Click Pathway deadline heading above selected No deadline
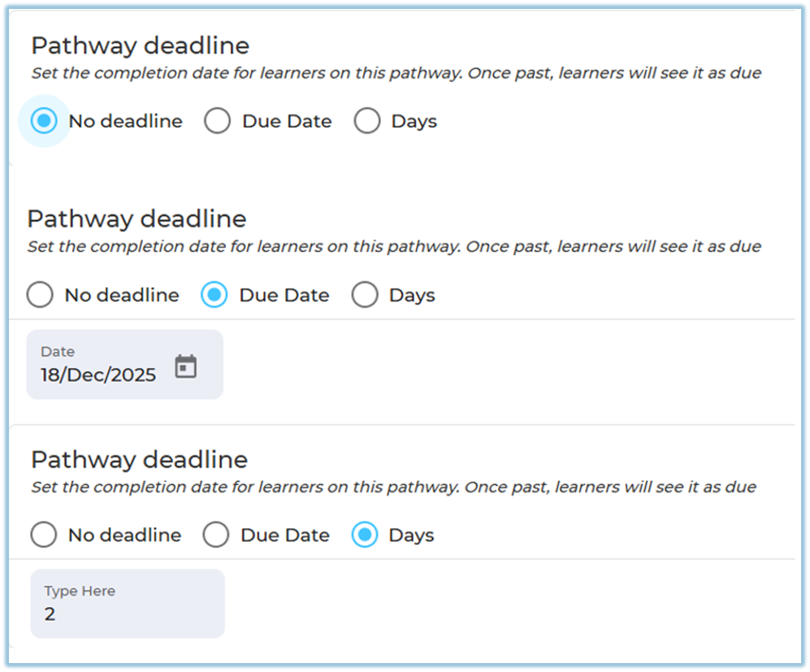Viewport: 810px width, 672px height. pos(140,46)
